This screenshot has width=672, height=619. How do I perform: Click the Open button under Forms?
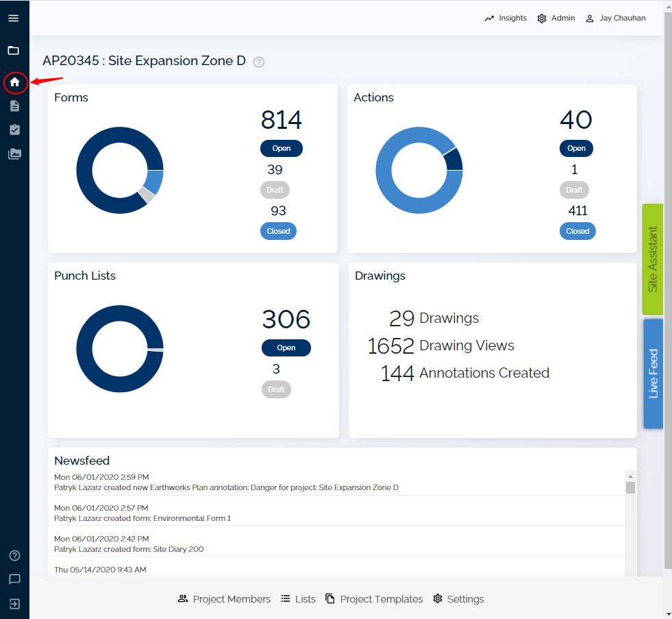(x=281, y=149)
